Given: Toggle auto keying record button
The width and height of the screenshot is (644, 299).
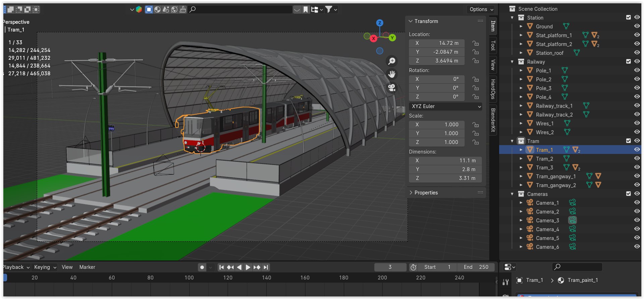Looking at the screenshot, I should [202, 267].
